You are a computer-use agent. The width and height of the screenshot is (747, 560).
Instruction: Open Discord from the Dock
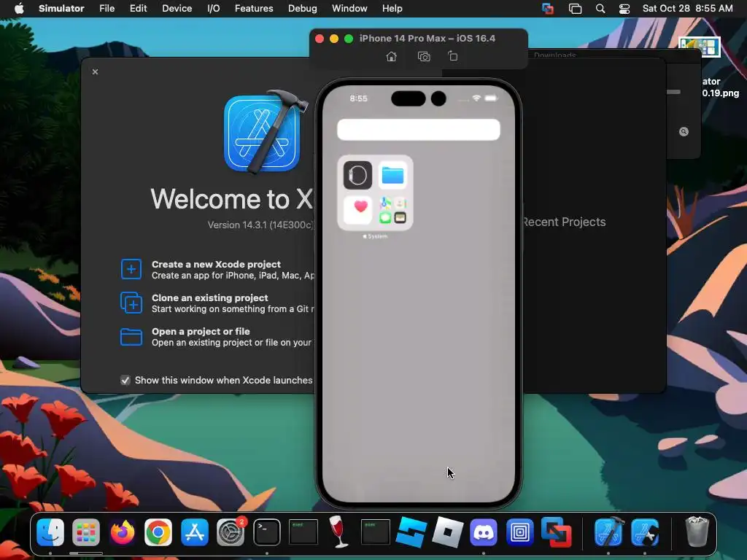click(x=484, y=532)
